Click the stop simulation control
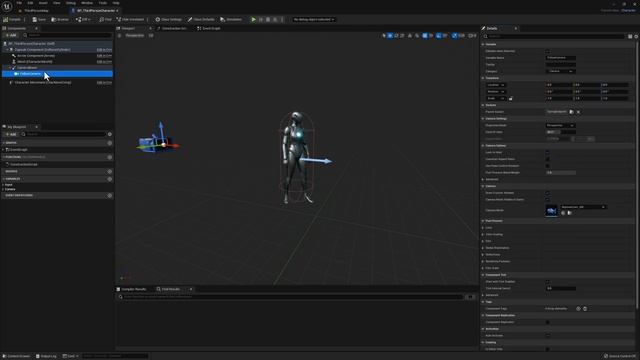640x360 pixels. 268,19
